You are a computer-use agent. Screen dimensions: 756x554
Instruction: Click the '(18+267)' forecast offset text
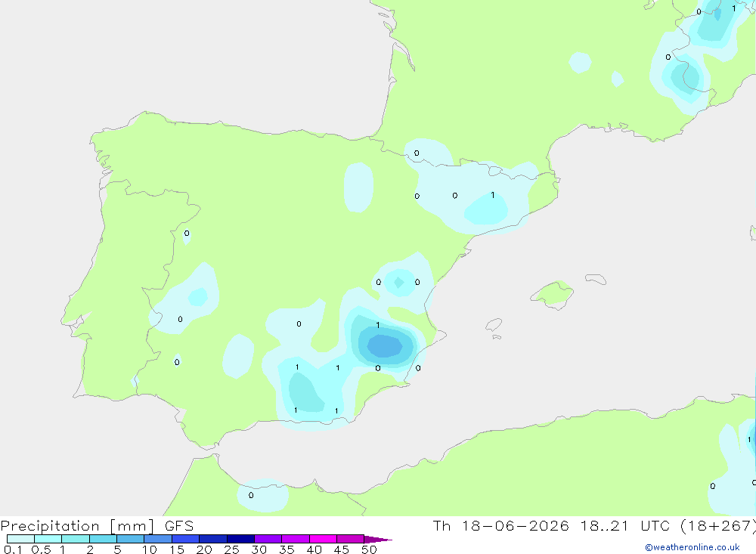coord(718,526)
